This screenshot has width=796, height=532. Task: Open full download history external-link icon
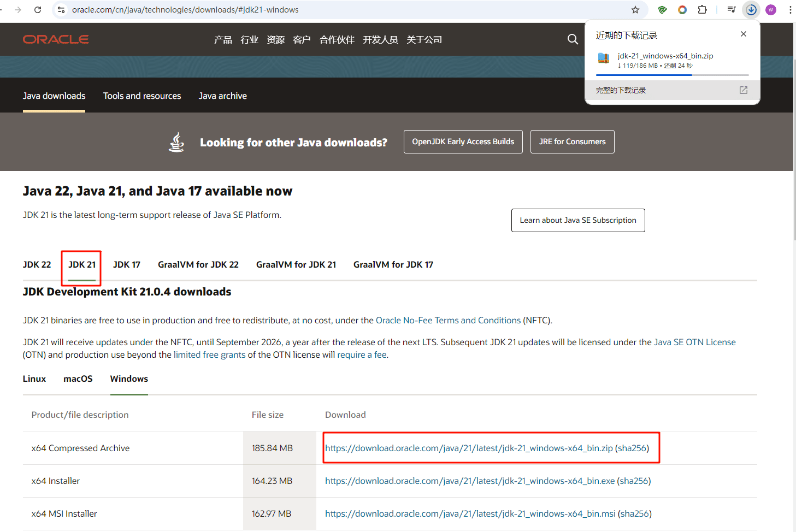pos(744,90)
